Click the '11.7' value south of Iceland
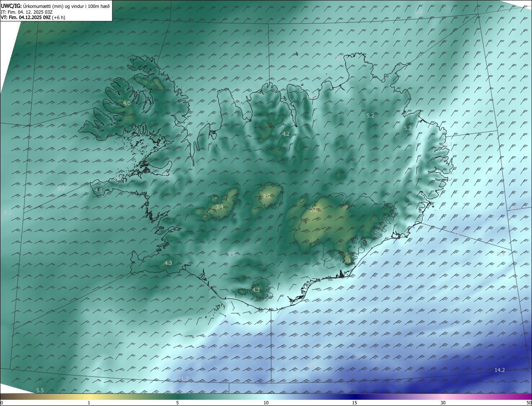 point(183,379)
